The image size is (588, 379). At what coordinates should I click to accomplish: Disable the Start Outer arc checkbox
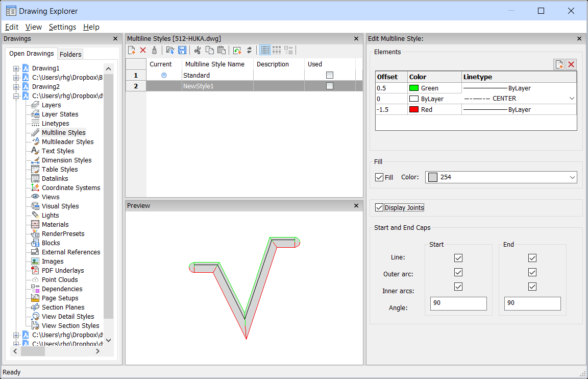[458, 272]
